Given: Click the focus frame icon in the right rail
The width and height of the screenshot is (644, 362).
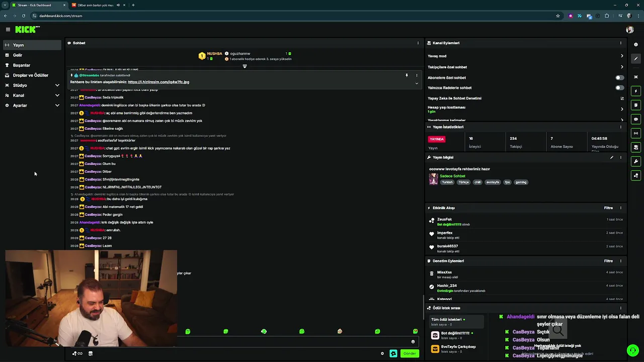Looking at the screenshot, I should (636, 77).
